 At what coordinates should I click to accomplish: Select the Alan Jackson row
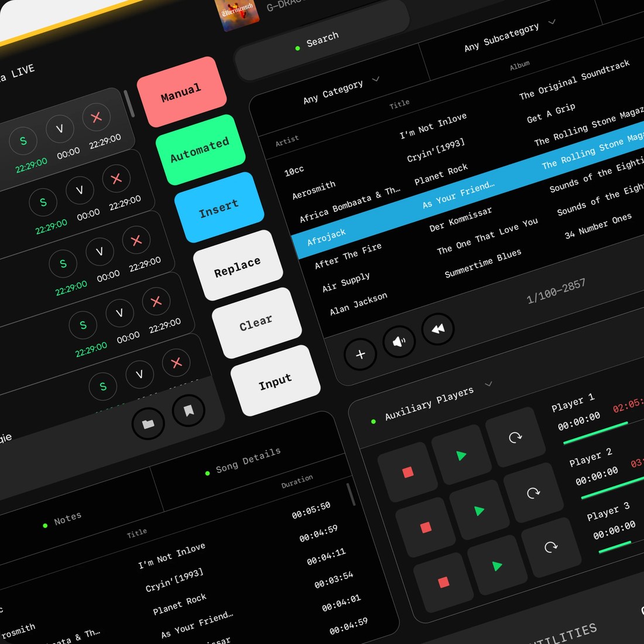[x=358, y=303]
